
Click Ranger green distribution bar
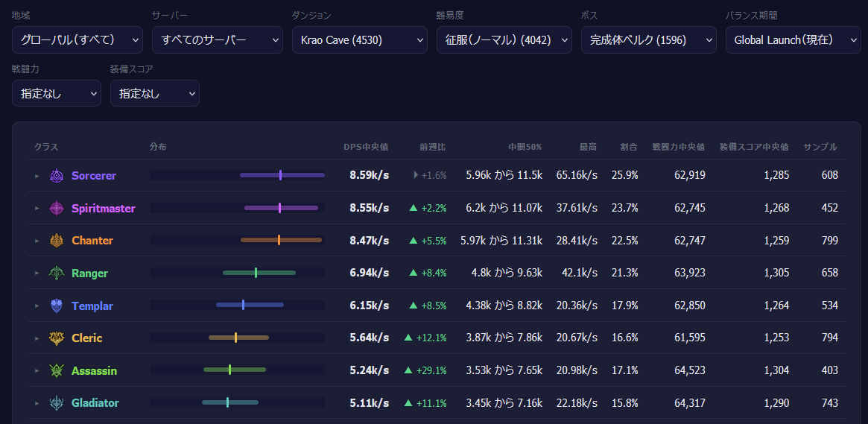pyautogui.click(x=259, y=273)
